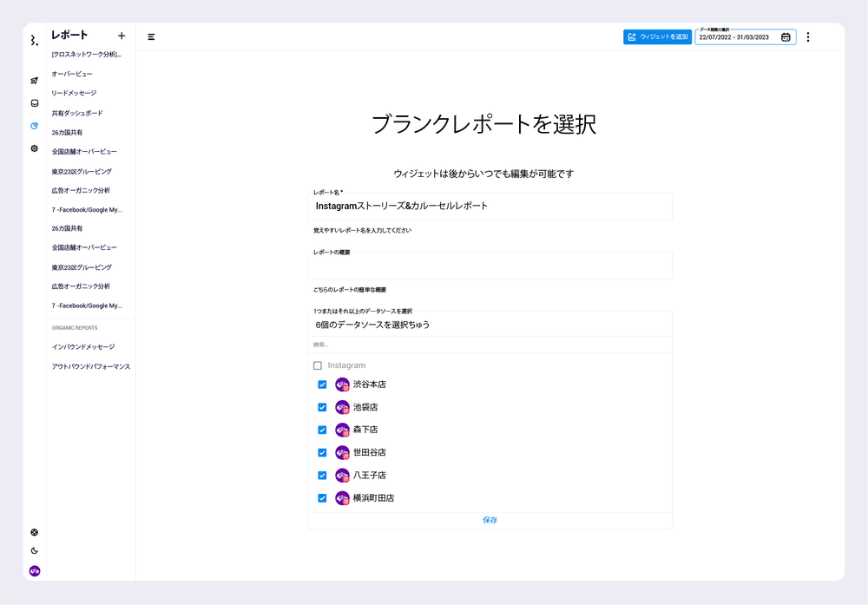Click the hamburger menu icon in the top bar
This screenshot has width=868, height=605.
[151, 37]
